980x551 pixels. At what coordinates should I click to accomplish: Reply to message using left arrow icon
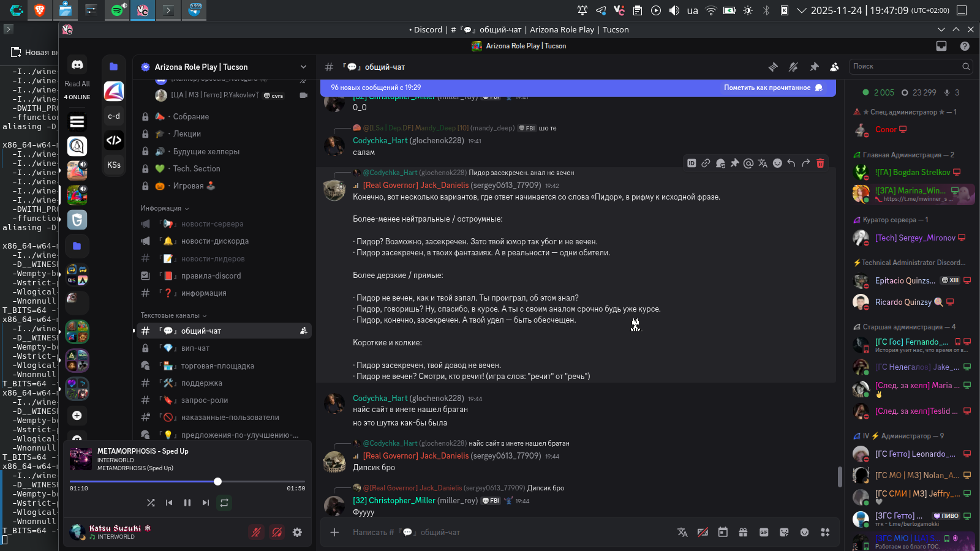tap(791, 163)
